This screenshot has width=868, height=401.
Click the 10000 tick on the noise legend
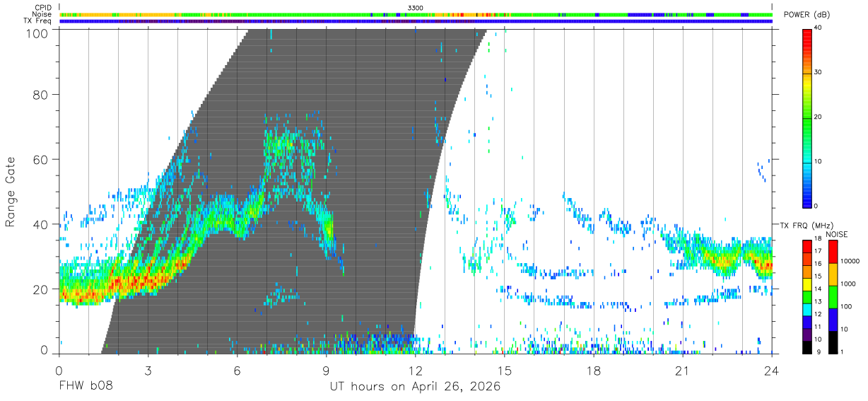click(849, 262)
